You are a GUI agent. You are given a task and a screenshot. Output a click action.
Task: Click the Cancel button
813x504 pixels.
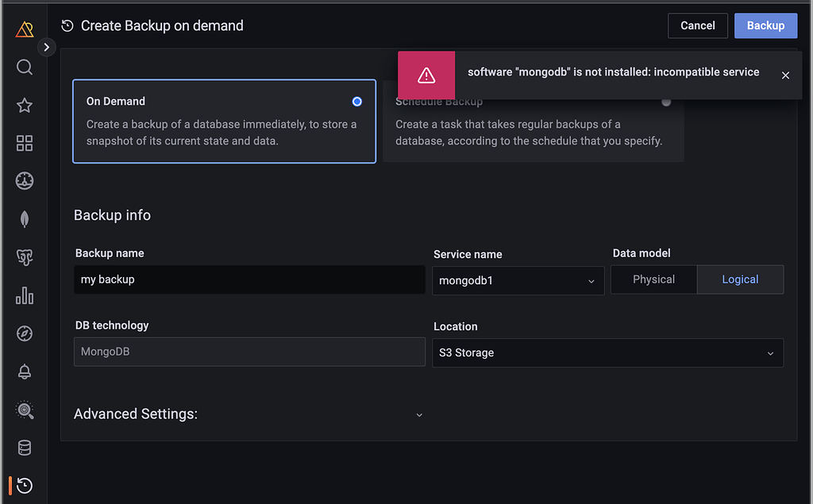(x=698, y=25)
